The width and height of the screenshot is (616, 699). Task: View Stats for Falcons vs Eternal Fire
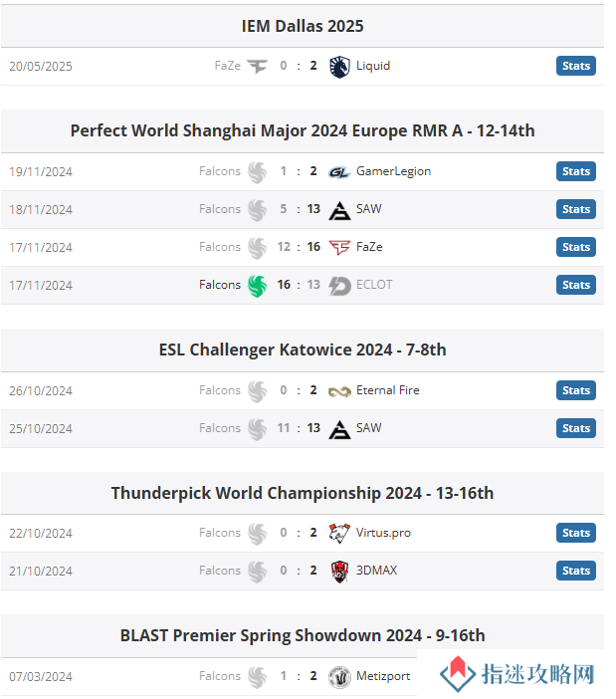tap(575, 390)
